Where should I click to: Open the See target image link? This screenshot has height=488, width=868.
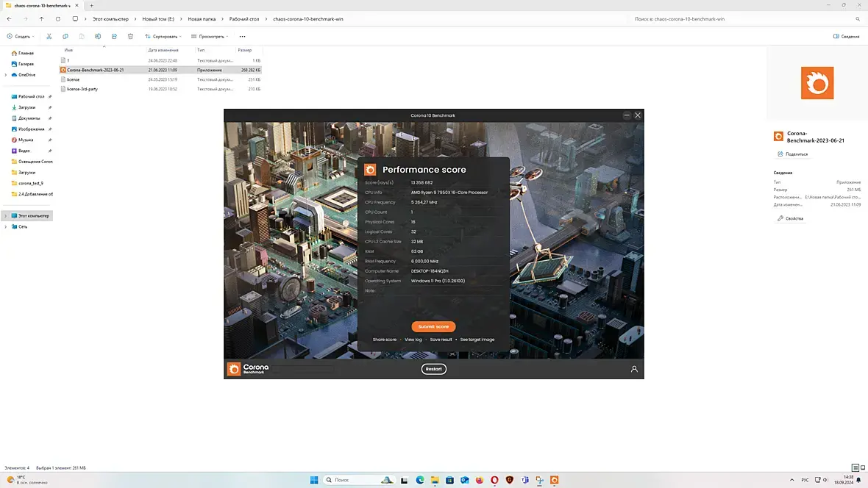pyautogui.click(x=477, y=340)
